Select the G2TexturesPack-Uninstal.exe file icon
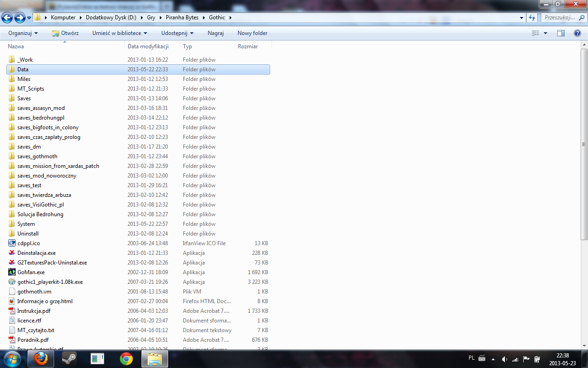 [12, 263]
